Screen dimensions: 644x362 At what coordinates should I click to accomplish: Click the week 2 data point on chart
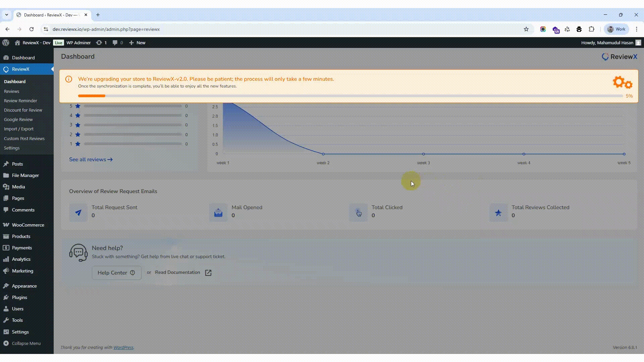pos(323,154)
